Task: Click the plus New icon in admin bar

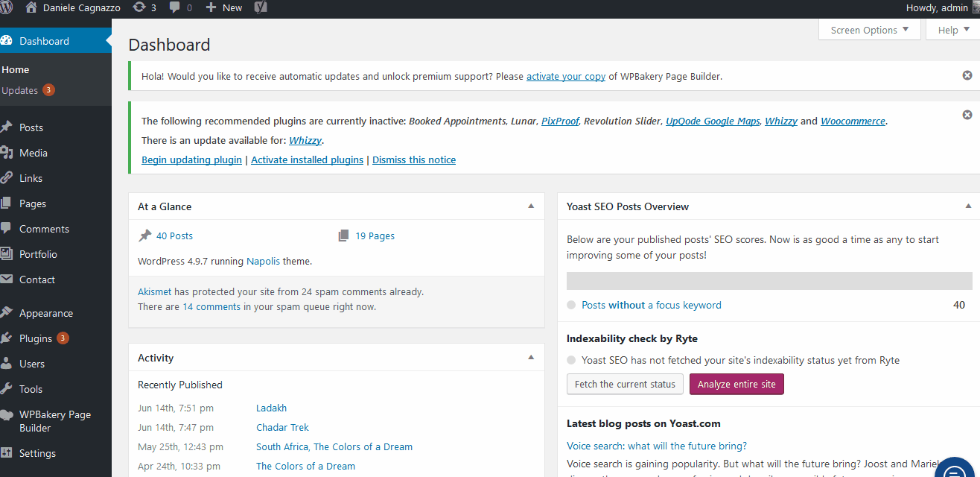Action: (x=211, y=7)
